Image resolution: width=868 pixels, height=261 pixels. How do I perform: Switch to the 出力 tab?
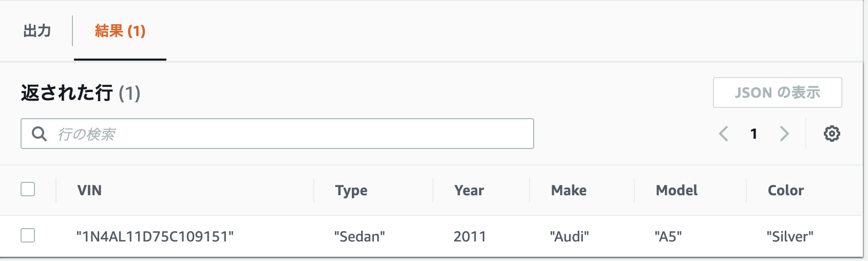tap(37, 31)
